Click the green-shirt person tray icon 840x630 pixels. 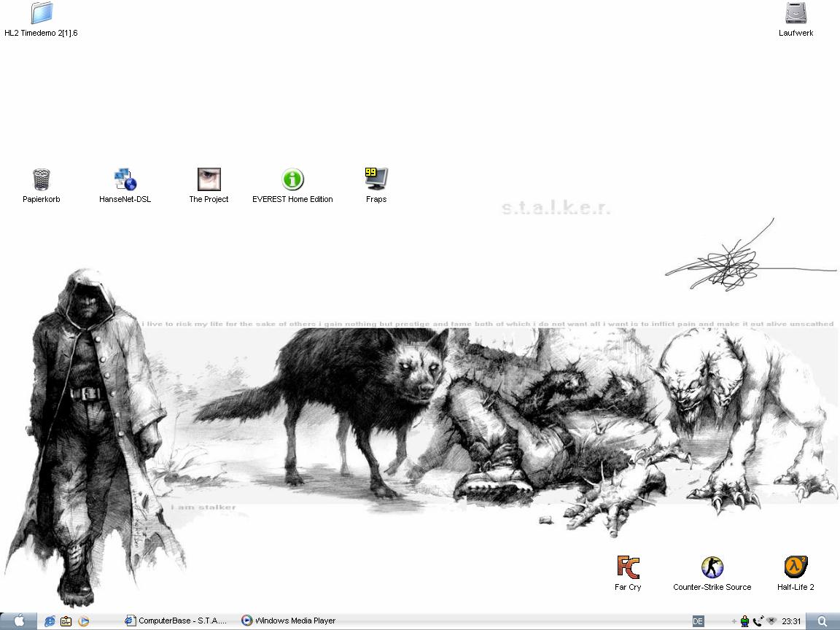click(x=744, y=621)
